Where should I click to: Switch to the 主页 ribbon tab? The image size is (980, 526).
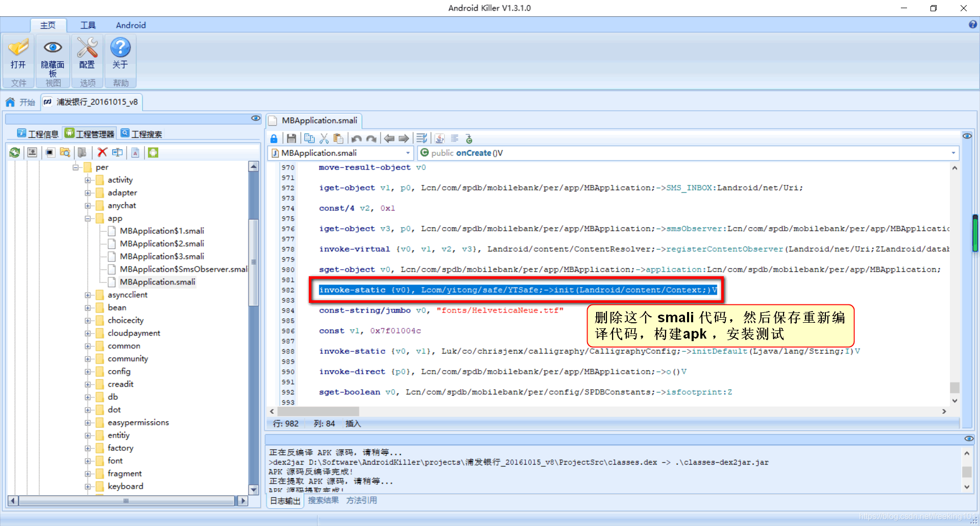pos(48,25)
